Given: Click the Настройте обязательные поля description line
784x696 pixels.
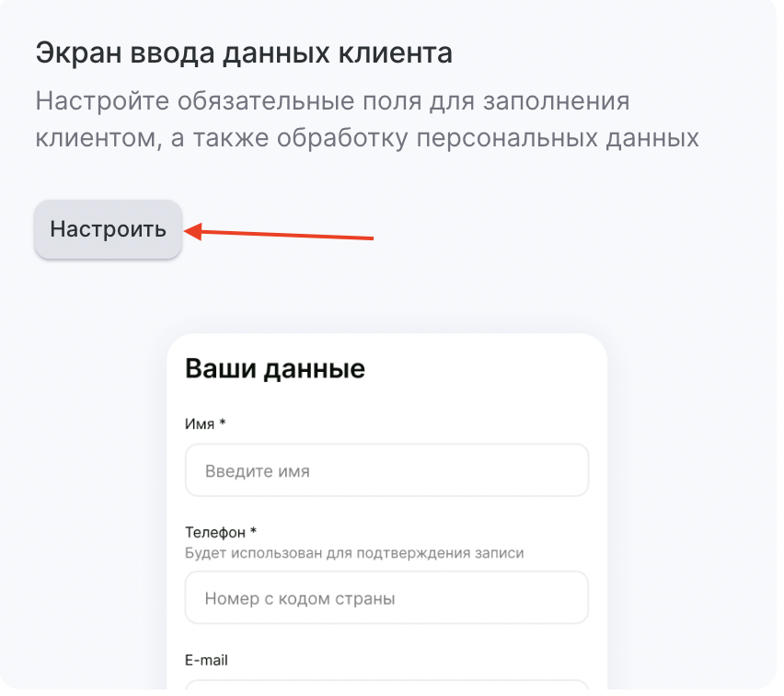Looking at the screenshot, I should (332, 100).
